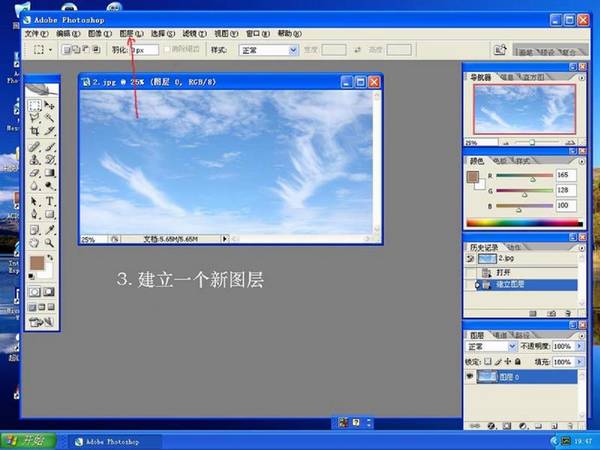Select the Zoom tool
The width and height of the screenshot is (600, 450).
pos(49,243)
